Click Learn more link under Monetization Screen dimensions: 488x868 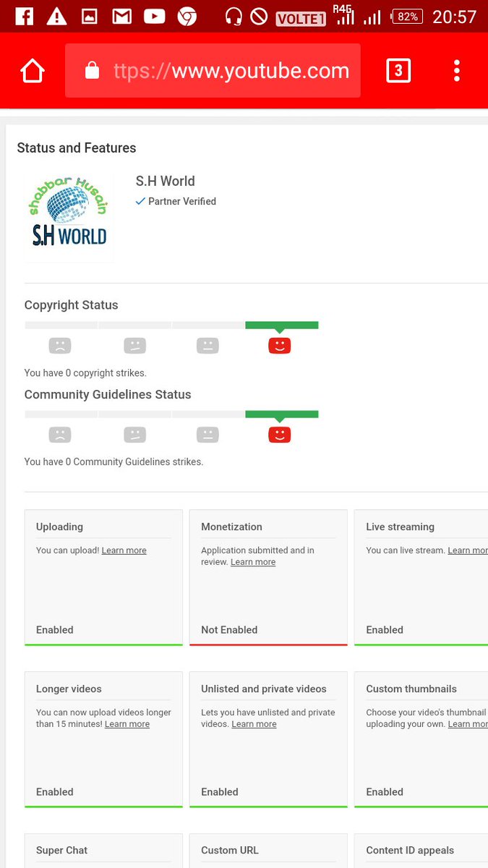(x=253, y=562)
